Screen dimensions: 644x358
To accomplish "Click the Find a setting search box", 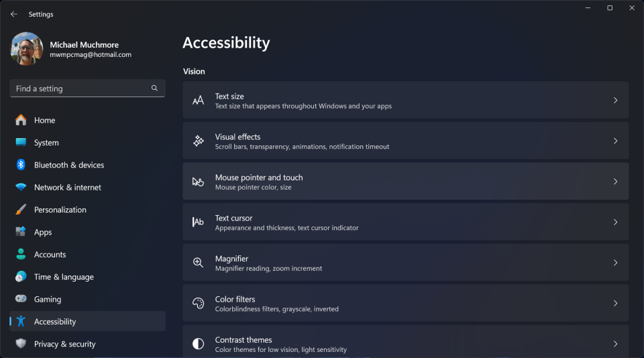I will tap(79, 88).
